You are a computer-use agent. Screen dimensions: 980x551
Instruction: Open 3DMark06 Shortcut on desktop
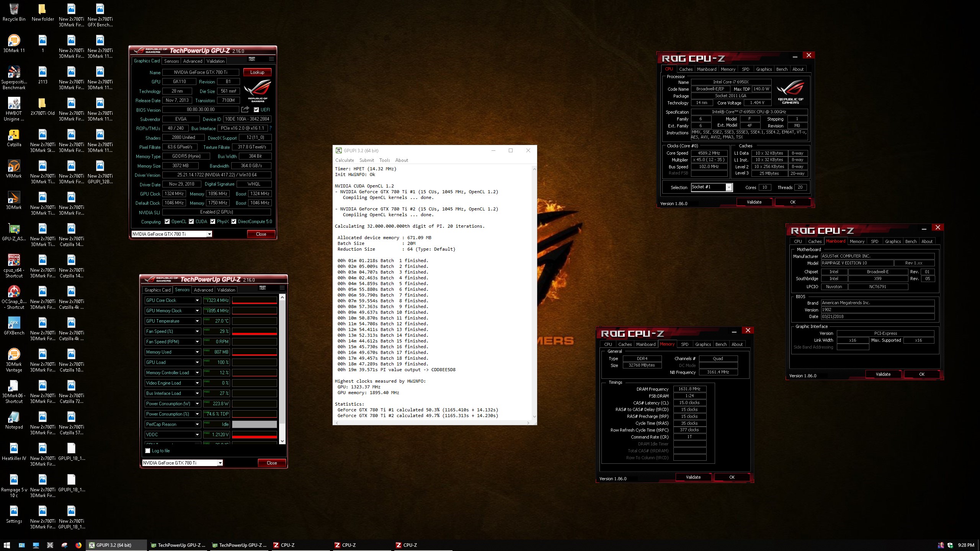(14, 391)
